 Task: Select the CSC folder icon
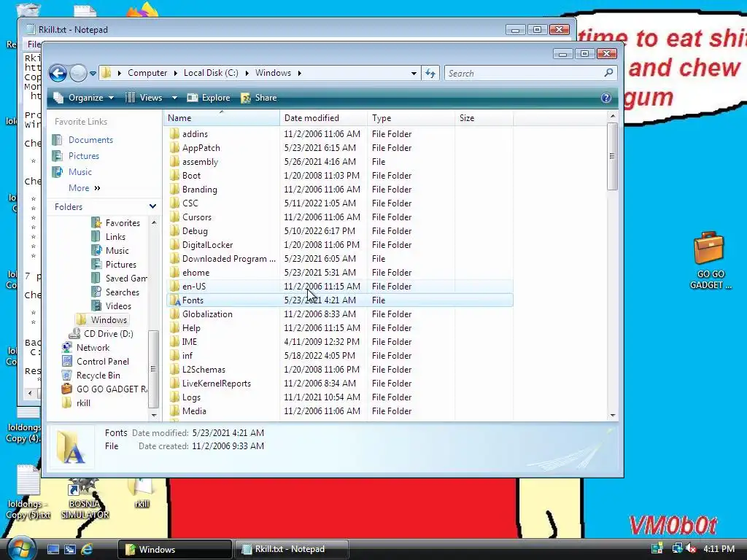click(x=175, y=203)
